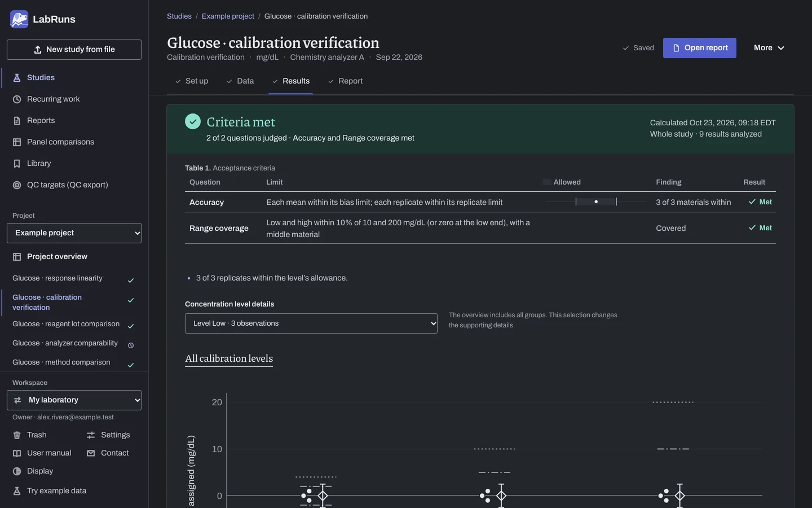812x508 pixels.
Task: Click the Accuracy allowed-range indicator bar
Action: [596, 202]
